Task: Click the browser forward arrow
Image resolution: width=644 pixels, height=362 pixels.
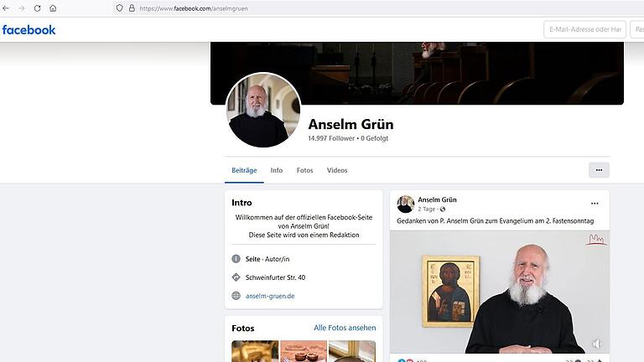Action: point(21,8)
